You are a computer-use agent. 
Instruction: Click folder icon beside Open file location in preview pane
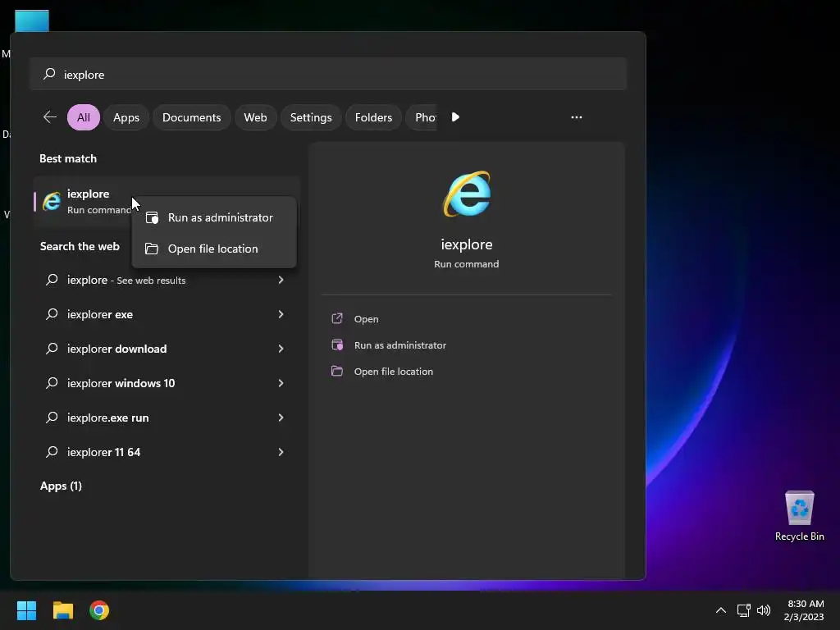(x=337, y=371)
